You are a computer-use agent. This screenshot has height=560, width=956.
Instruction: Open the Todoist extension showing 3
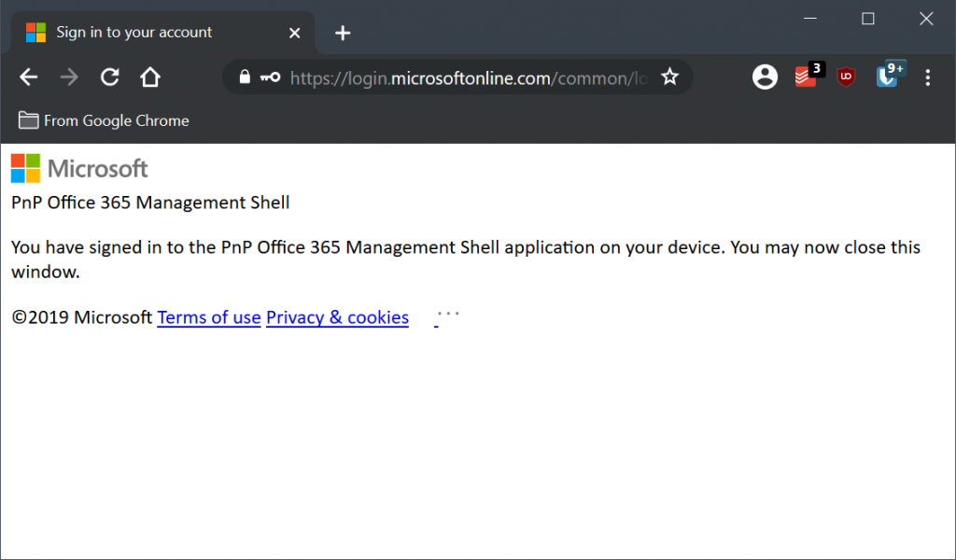pyautogui.click(x=808, y=77)
